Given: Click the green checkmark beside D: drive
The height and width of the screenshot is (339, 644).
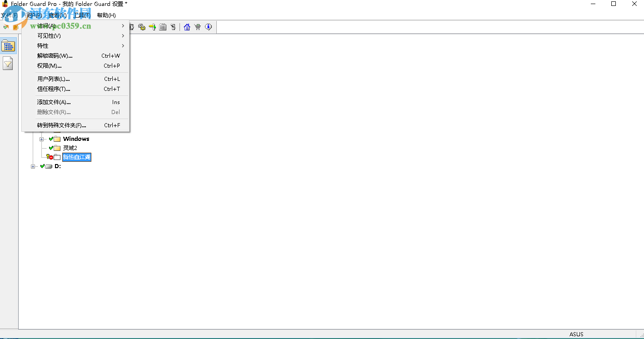Looking at the screenshot, I should (x=42, y=166).
